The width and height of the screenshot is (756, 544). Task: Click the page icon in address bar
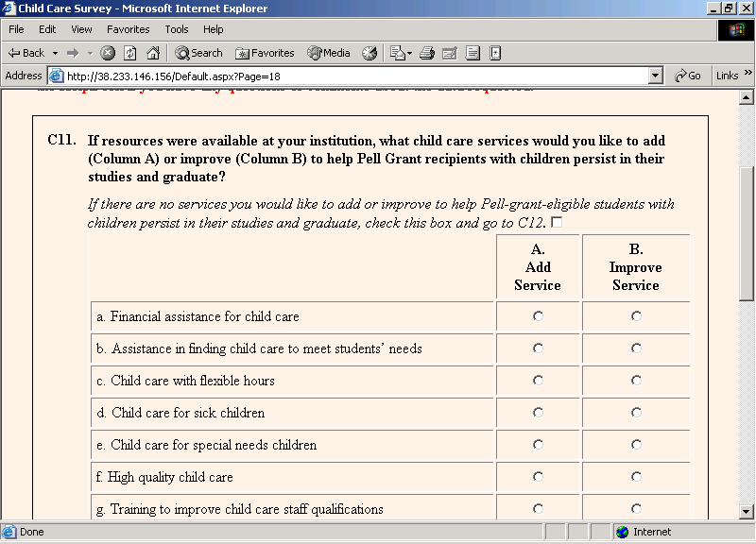pyautogui.click(x=57, y=76)
